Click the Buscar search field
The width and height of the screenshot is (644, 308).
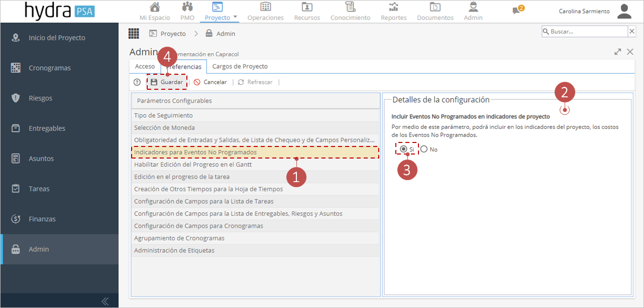coord(585,32)
